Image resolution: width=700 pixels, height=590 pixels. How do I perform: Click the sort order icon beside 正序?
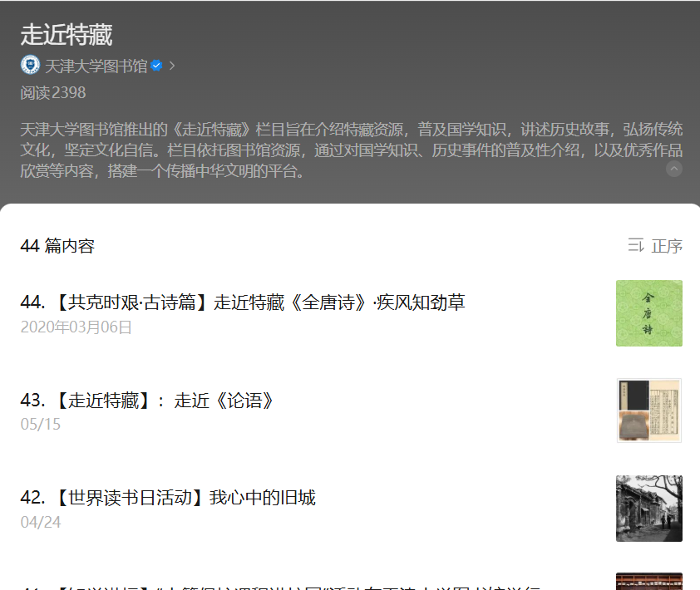pos(636,245)
